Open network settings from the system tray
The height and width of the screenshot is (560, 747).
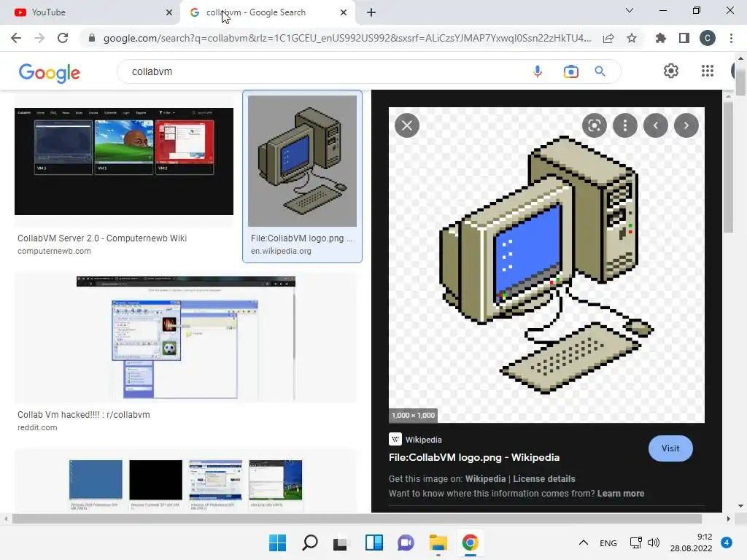635,542
